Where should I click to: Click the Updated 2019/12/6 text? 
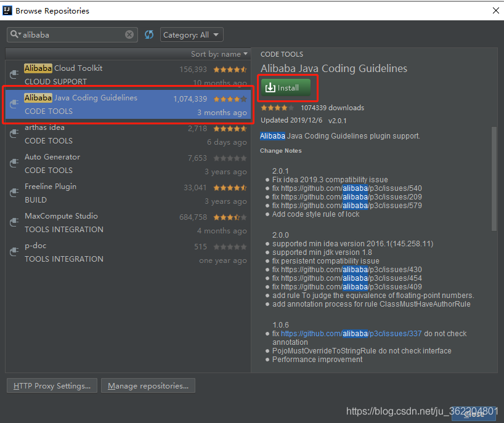tap(291, 120)
